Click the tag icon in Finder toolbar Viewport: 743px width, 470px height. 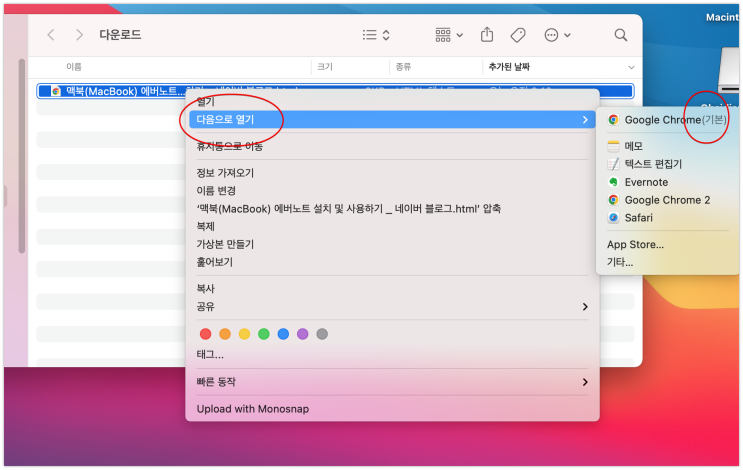(x=518, y=35)
